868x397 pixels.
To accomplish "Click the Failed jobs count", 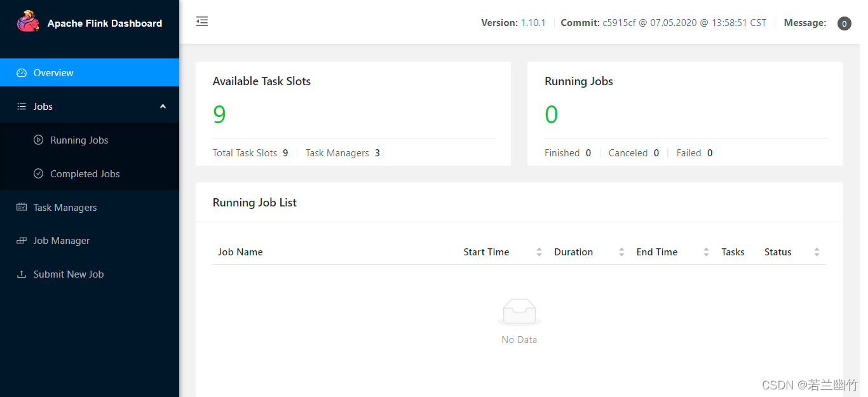I will [694, 153].
